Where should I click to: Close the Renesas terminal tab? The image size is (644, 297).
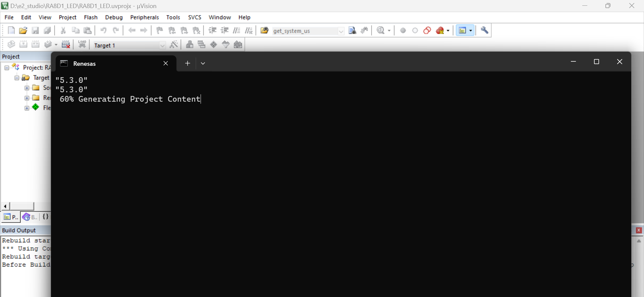pos(166,63)
